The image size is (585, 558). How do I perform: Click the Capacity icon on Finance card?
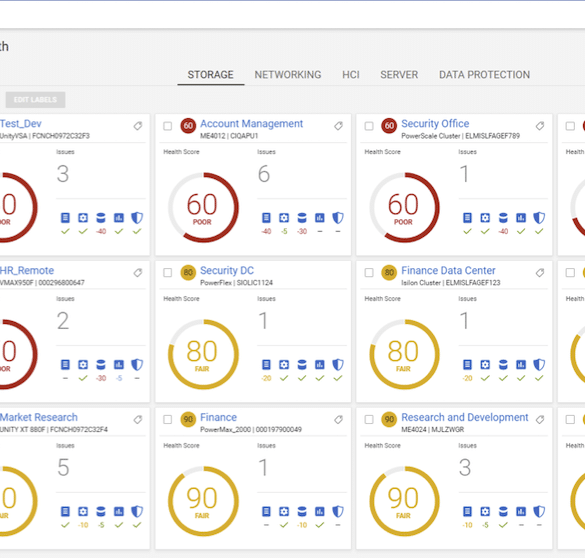pos(302,511)
